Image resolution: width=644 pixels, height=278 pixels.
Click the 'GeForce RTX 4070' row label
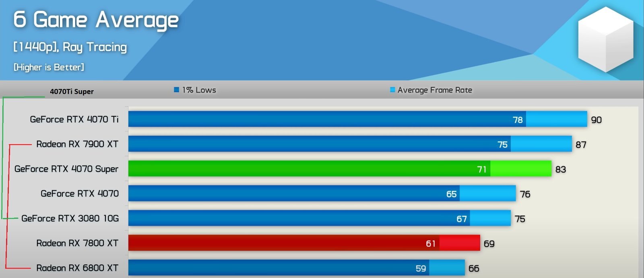[80, 194]
